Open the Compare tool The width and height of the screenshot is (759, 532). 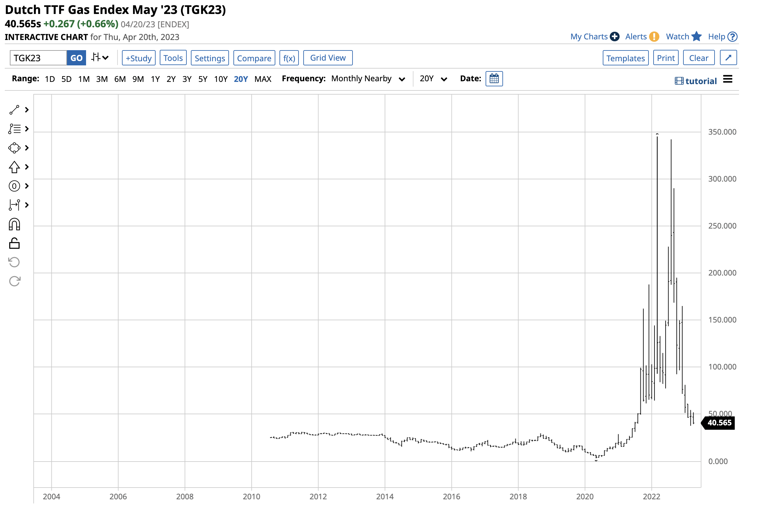point(254,57)
